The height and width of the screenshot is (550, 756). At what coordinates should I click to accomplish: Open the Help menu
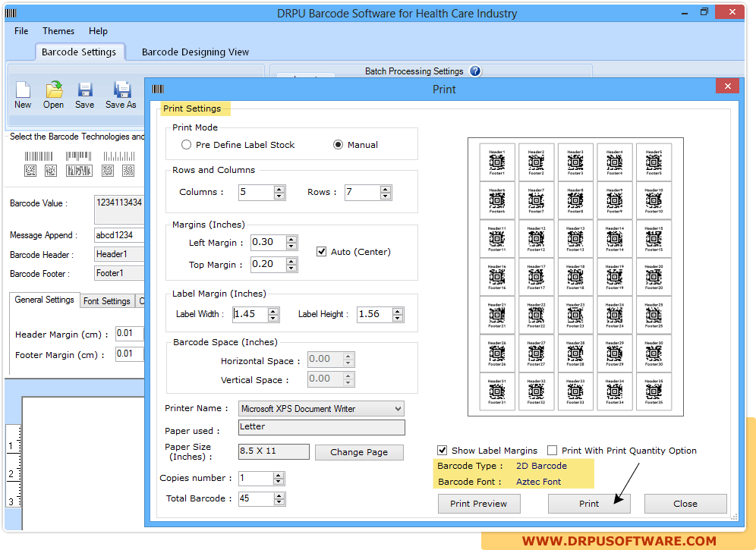click(x=98, y=31)
